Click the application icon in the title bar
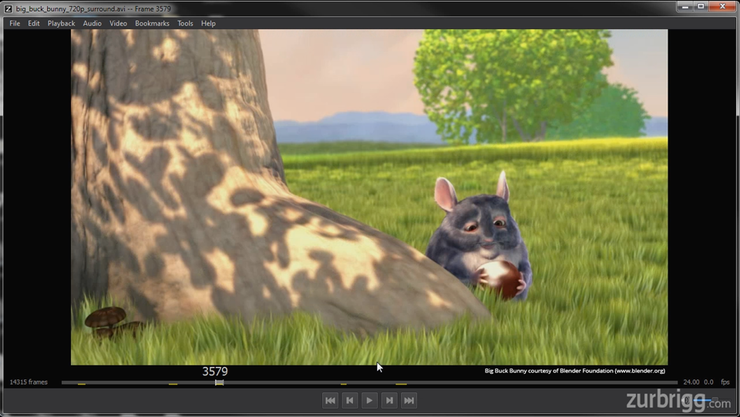Screen dimensions: 740x417 [x=8, y=8]
